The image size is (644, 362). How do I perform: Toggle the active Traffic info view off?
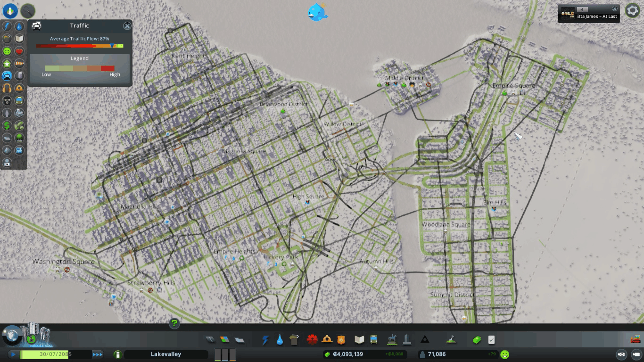[x=7, y=75]
